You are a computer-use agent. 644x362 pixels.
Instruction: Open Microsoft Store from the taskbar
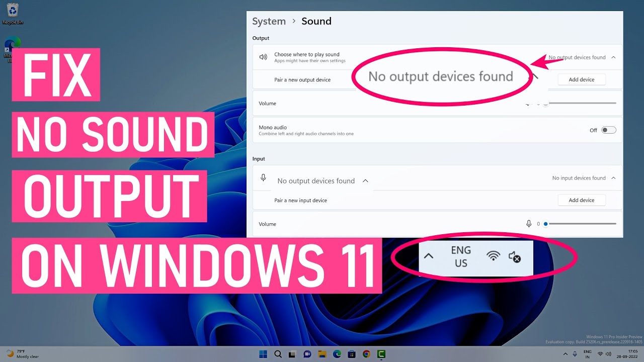352,354
